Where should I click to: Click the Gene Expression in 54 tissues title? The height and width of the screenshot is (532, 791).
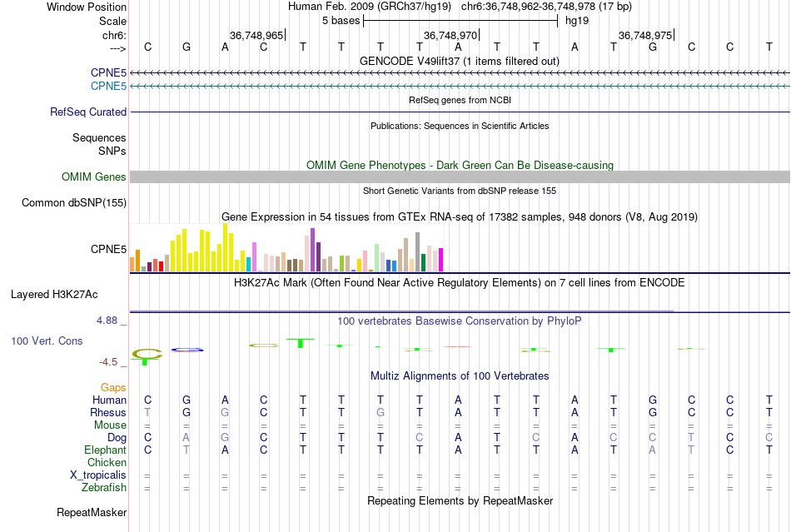[x=460, y=216]
